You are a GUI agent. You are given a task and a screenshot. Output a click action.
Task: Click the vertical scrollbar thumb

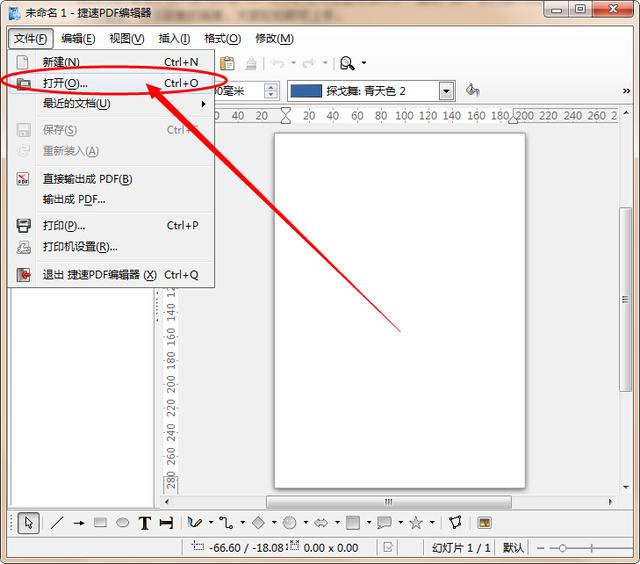click(624, 299)
